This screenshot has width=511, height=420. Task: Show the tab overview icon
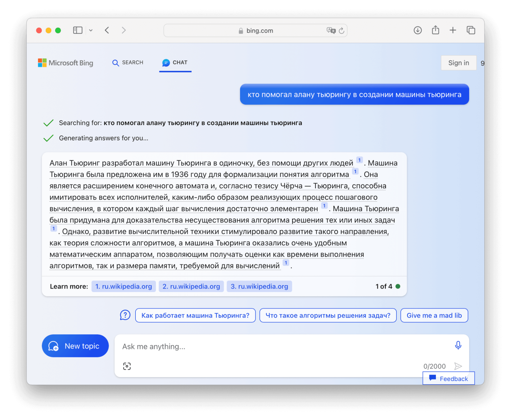click(x=471, y=30)
